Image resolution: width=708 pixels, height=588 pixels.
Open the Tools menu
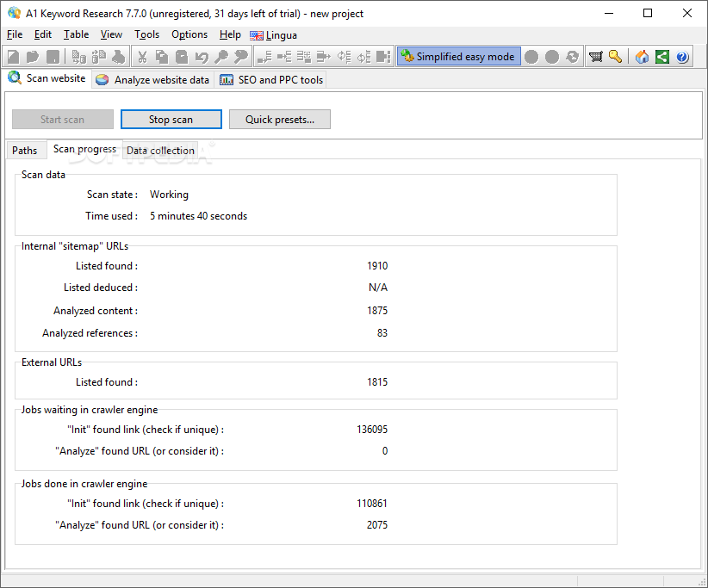[x=146, y=34]
